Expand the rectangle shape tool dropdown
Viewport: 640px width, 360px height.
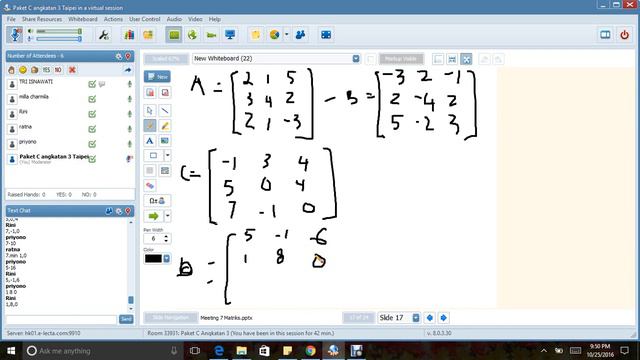pyautogui.click(x=167, y=156)
